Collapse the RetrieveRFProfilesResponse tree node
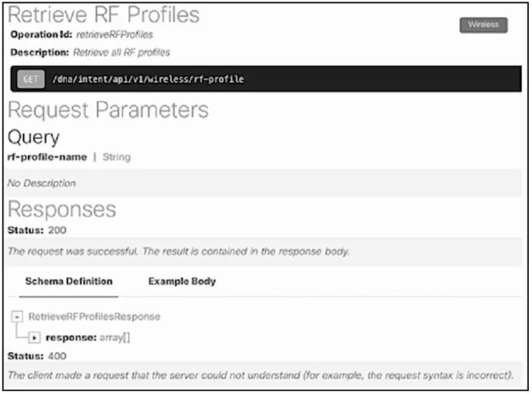 pyautogui.click(x=16, y=317)
